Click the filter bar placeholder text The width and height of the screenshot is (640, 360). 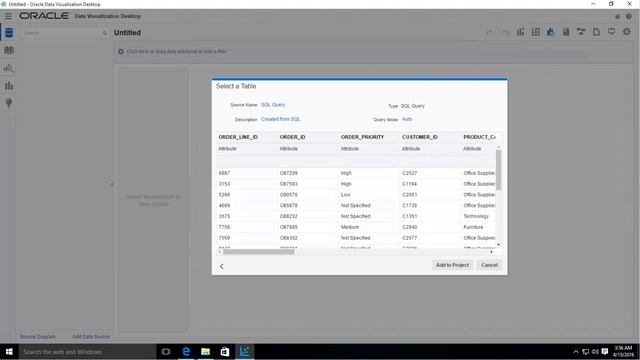click(176, 51)
